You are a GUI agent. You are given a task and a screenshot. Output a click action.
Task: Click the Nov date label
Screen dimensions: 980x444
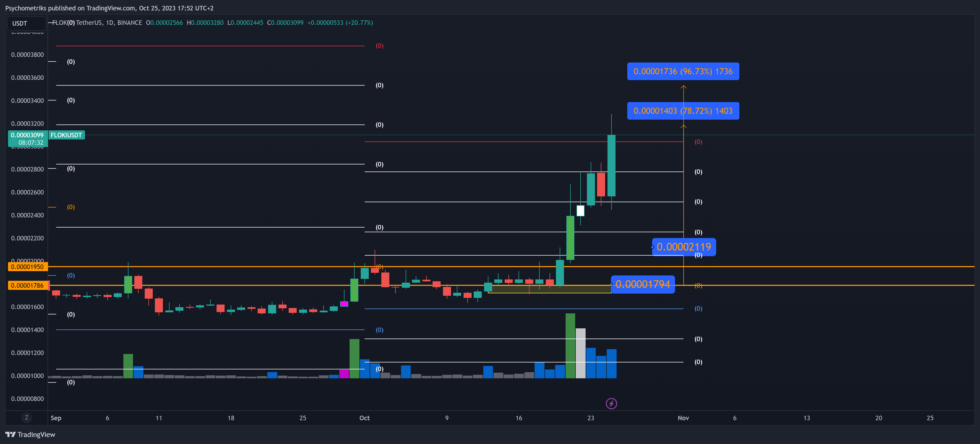(683, 418)
